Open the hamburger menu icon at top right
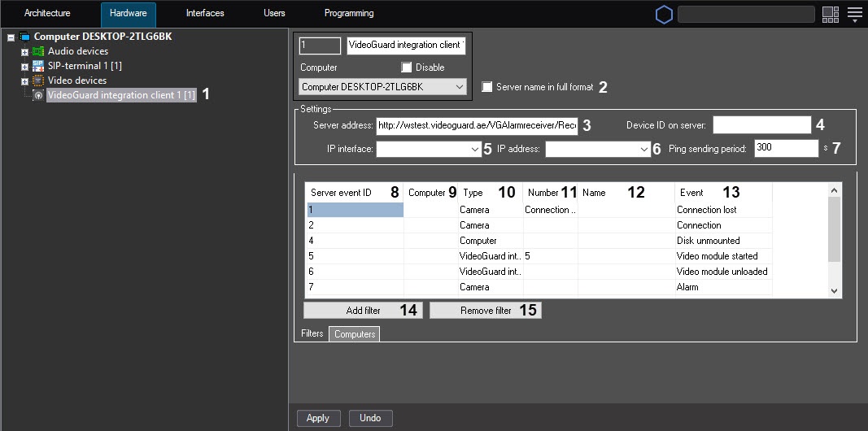The width and height of the screenshot is (868, 431). tap(853, 14)
